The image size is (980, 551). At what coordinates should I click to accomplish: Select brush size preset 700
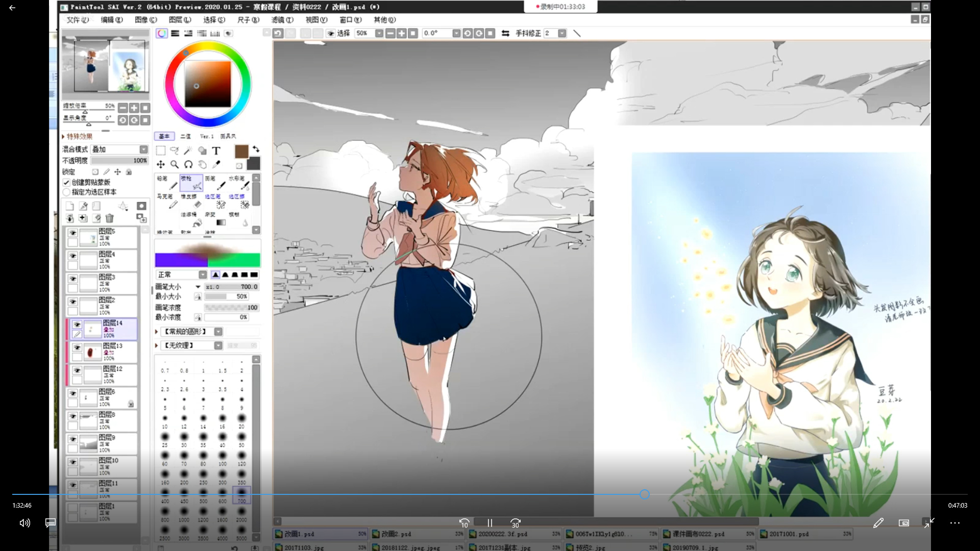[x=241, y=495]
